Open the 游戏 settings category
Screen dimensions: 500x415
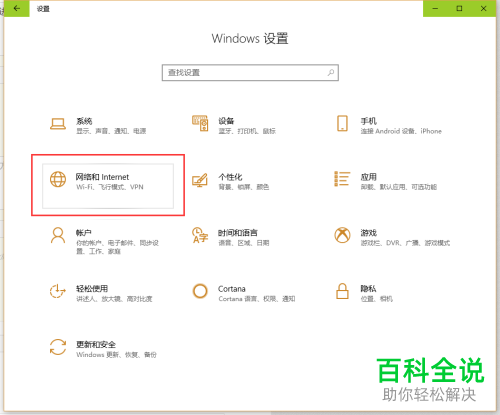[x=369, y=233]
